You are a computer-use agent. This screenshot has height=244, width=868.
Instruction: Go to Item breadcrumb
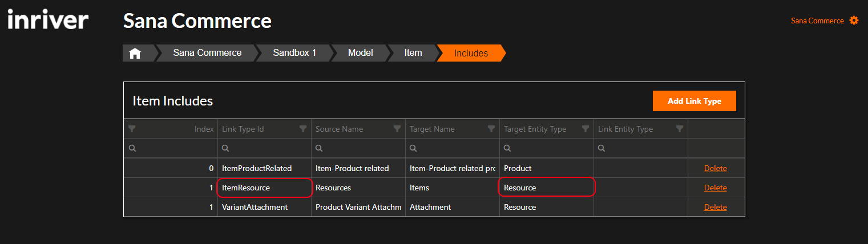click(x=413, y=53)
